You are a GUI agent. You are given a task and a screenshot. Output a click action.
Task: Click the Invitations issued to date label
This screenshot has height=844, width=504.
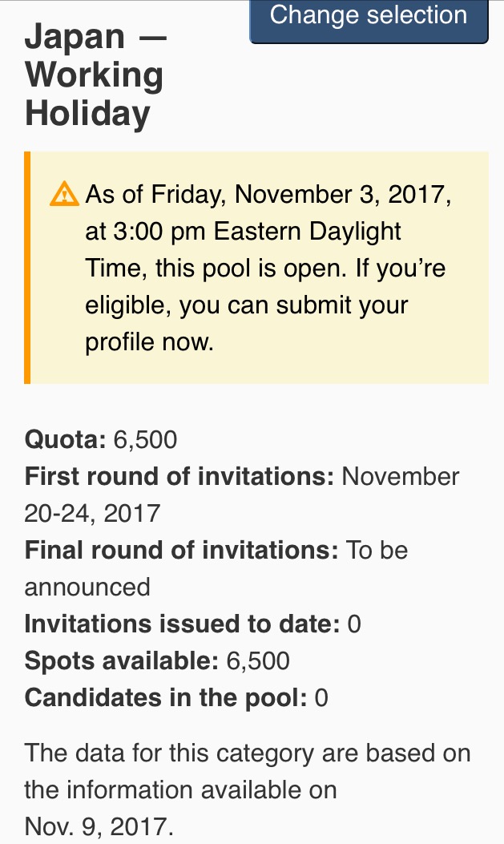point(183,624)
